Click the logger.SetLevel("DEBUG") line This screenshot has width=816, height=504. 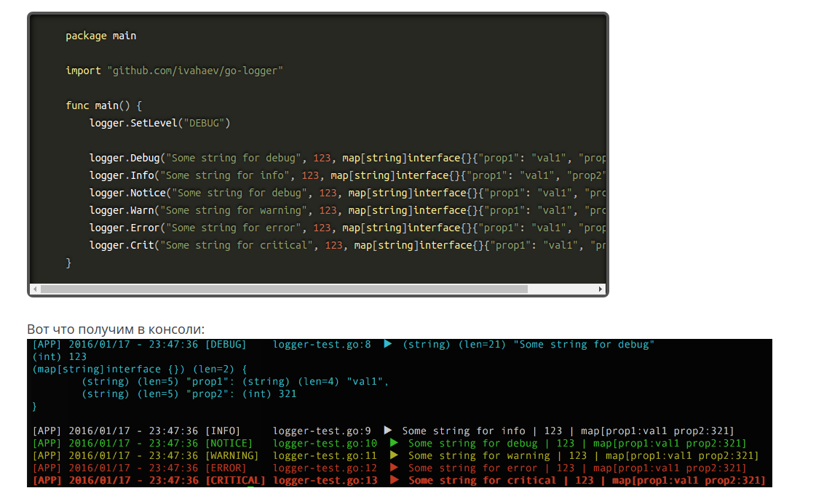click(159, 123)
